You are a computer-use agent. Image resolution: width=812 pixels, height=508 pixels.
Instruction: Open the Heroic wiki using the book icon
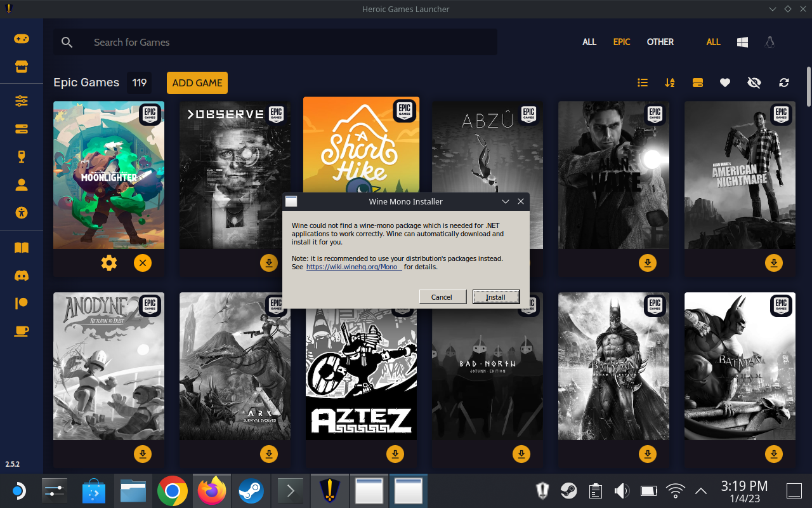22,248
